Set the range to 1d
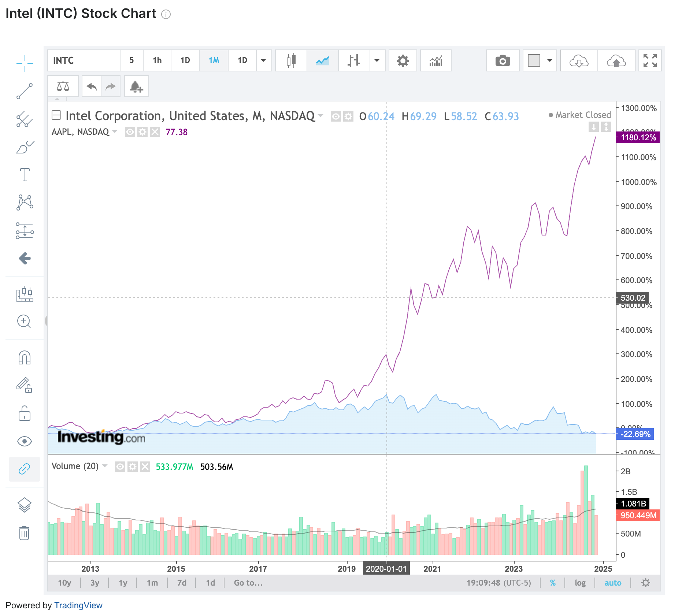This screenshot has width=682, height=616. (210, 583)
